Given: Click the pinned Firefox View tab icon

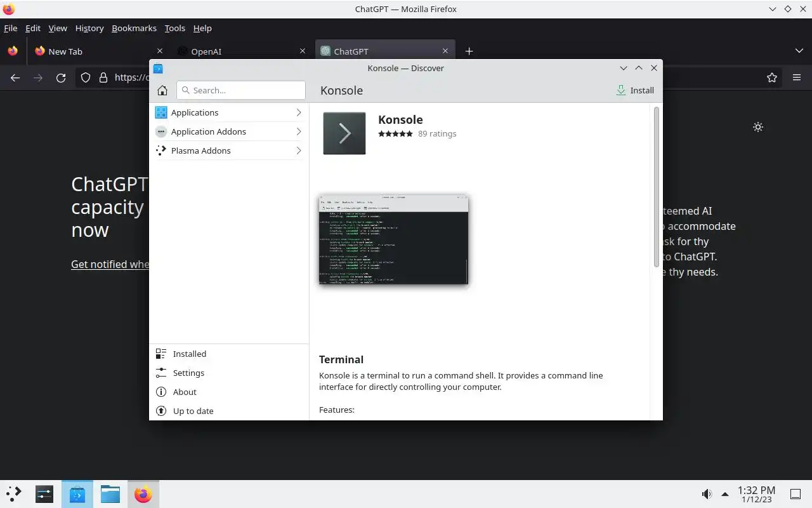Looking at the screenshot, I should pyautogui.click(x=13, y=51).
